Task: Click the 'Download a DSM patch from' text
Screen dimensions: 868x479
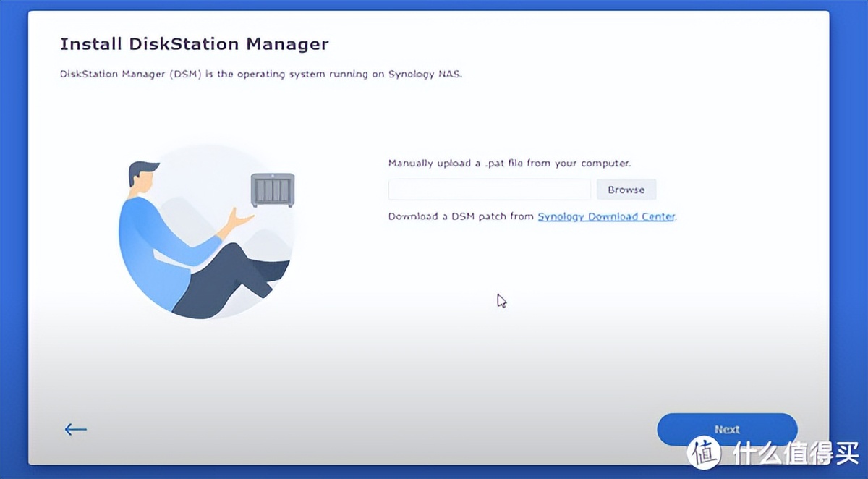Action: point(461,216)
